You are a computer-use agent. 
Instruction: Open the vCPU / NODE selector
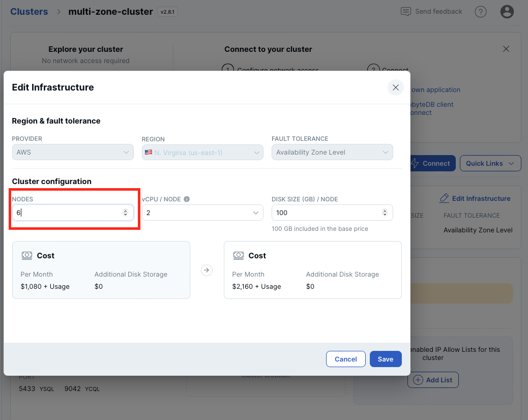(202, 212)
